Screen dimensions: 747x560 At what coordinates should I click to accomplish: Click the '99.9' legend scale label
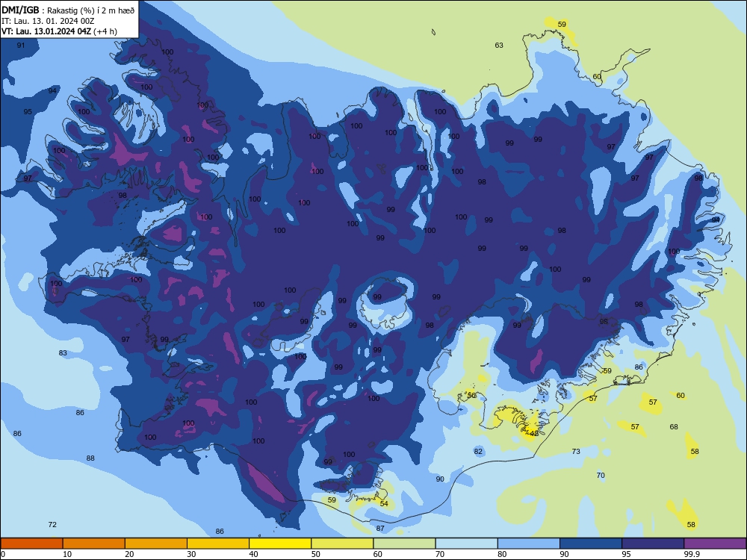pos(691,554)
